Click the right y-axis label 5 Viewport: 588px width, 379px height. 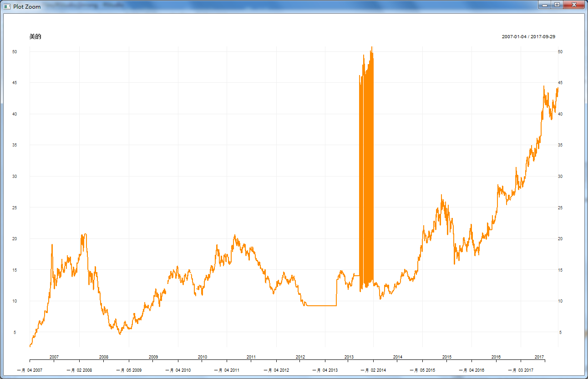(559, 333)
